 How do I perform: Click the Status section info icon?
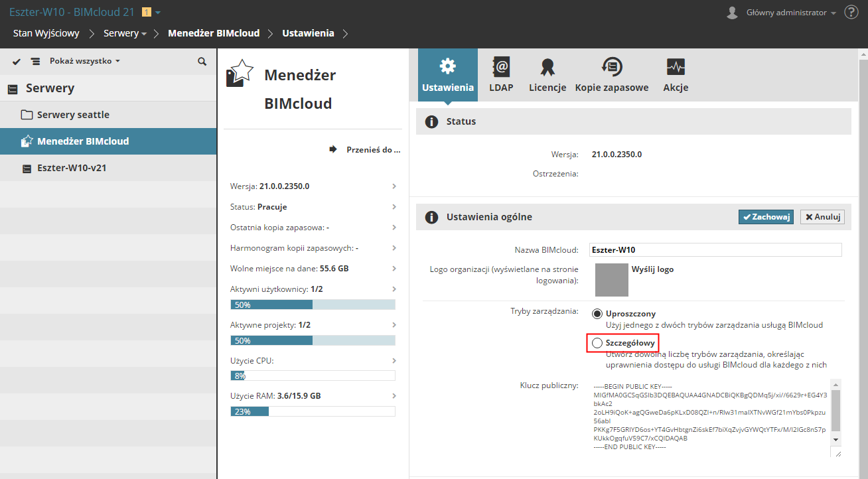[431, 122]
